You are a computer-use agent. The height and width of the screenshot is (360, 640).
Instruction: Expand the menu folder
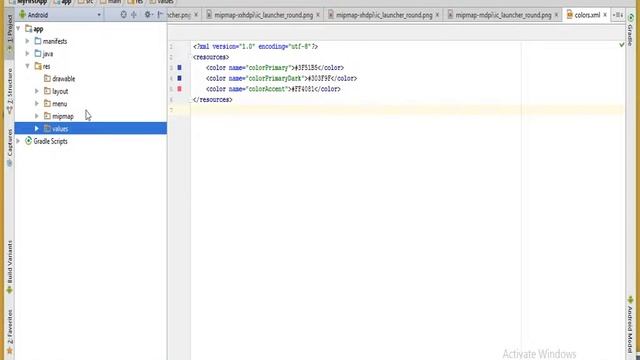pos(37,104)
